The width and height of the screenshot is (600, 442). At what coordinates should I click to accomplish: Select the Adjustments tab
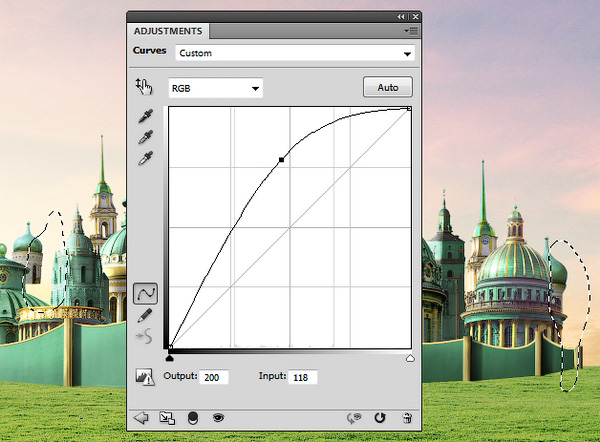click(x=168, y=31)
